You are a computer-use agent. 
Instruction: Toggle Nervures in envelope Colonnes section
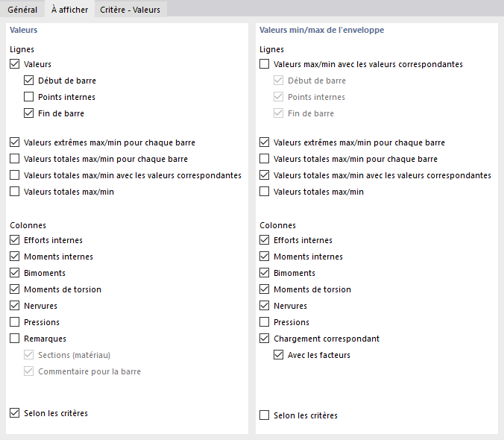pyautogui.click(x=265, y=306)
